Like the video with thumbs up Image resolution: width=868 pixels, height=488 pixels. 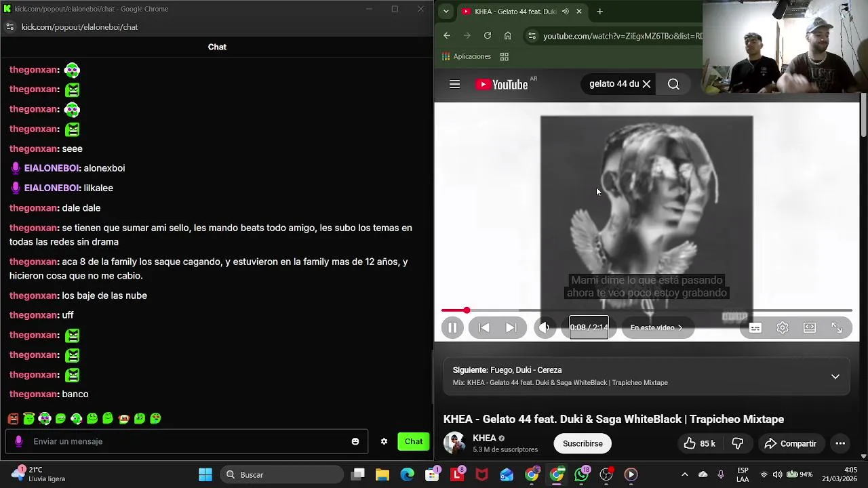pyautogui.click(x=700, y=443)
